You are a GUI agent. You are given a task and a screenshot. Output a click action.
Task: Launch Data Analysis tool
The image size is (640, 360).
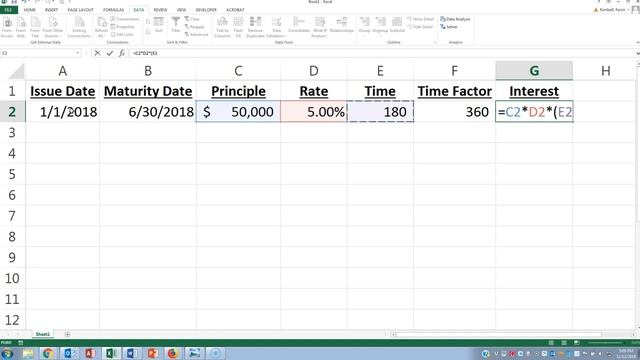455,19
